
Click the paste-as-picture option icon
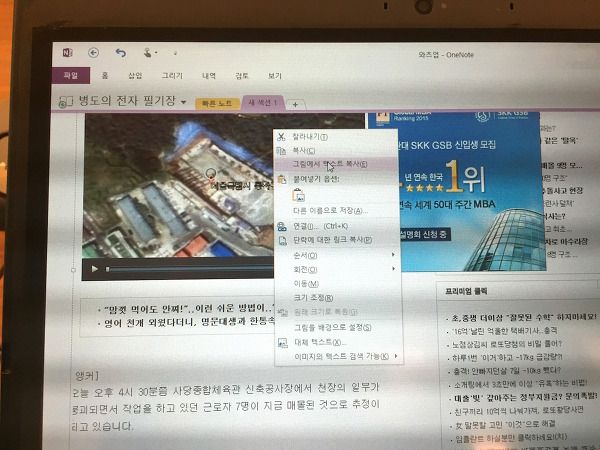pos(298,195)
